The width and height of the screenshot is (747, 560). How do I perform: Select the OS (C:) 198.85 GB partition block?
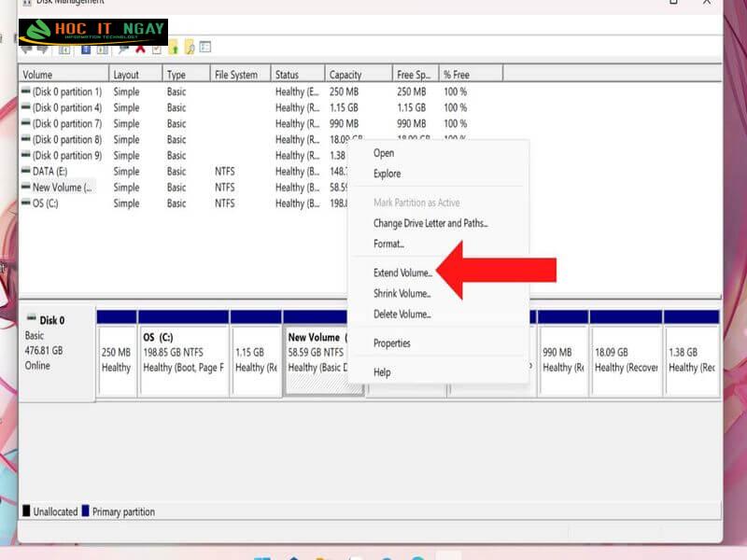pyautogui.click(x=183, y=354)
